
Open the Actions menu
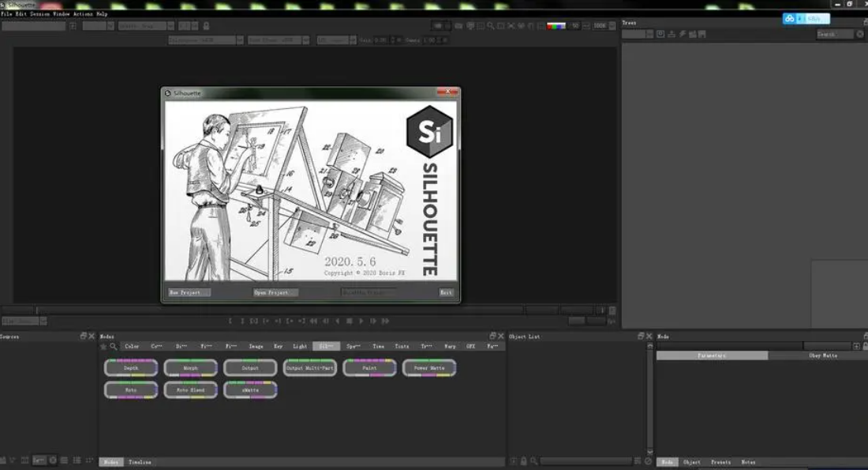tap(83, 14)
